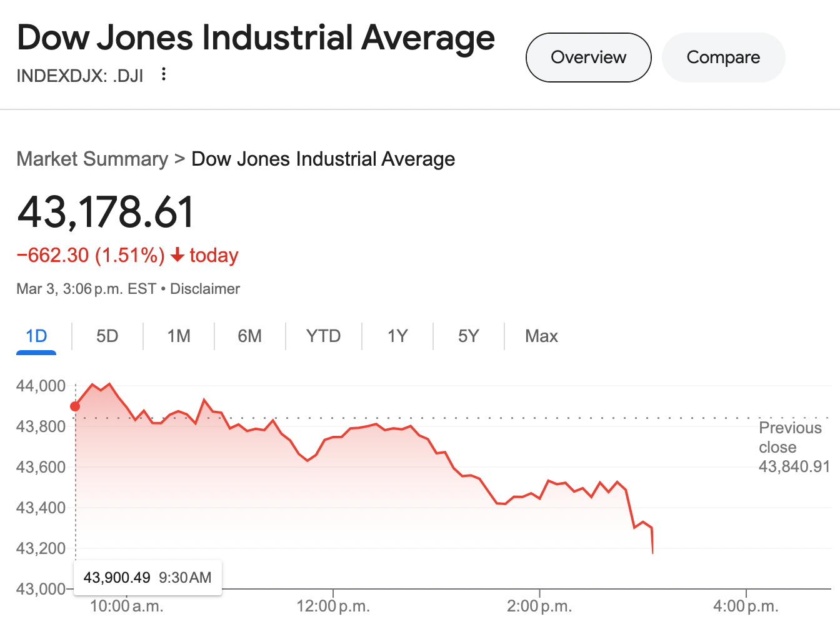Image resolution: width=840 pixels, height=639 pixels.
Task: Click the Overview button
Action: coord(588,58)
